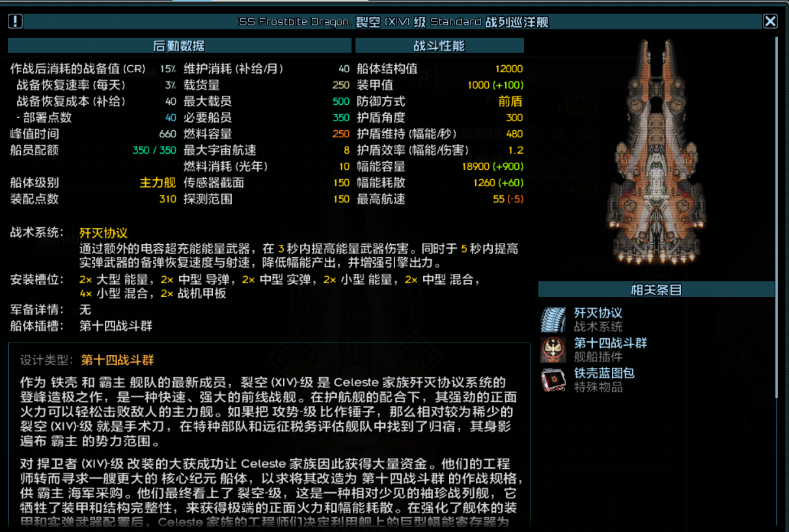
Task: Click the 船员配额 value 350 / 350
Action: [x=154, y=150]
